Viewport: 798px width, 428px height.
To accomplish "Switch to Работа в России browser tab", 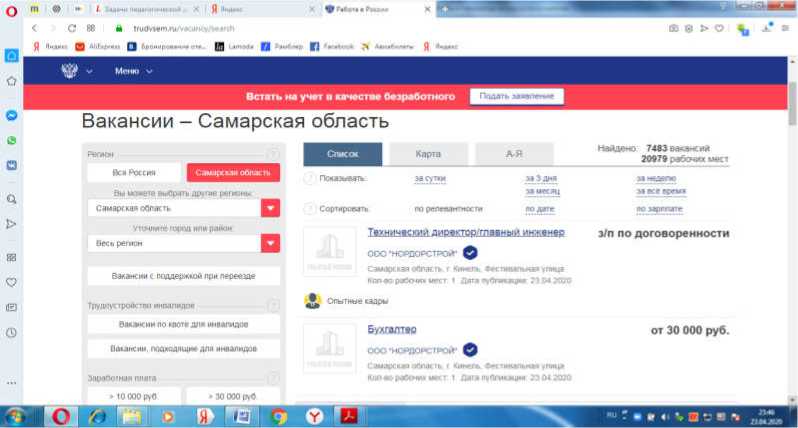I will click(378, 9).
